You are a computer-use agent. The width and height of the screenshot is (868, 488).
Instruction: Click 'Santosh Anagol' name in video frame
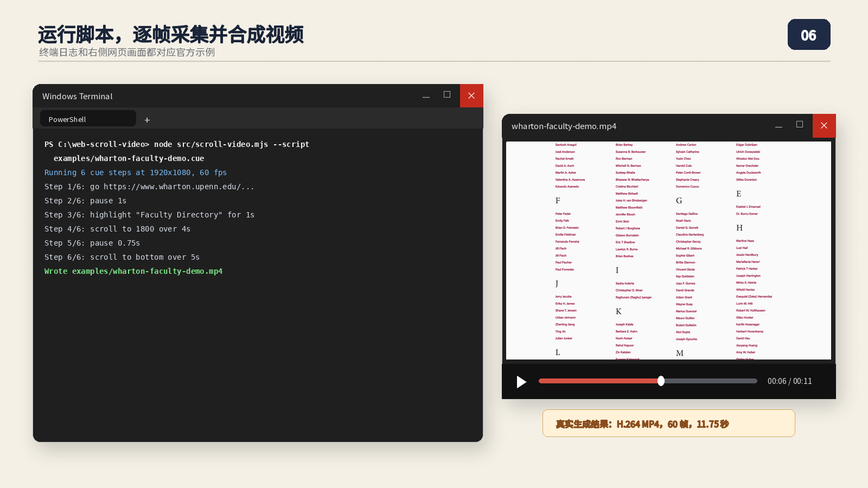pos(566,145)
